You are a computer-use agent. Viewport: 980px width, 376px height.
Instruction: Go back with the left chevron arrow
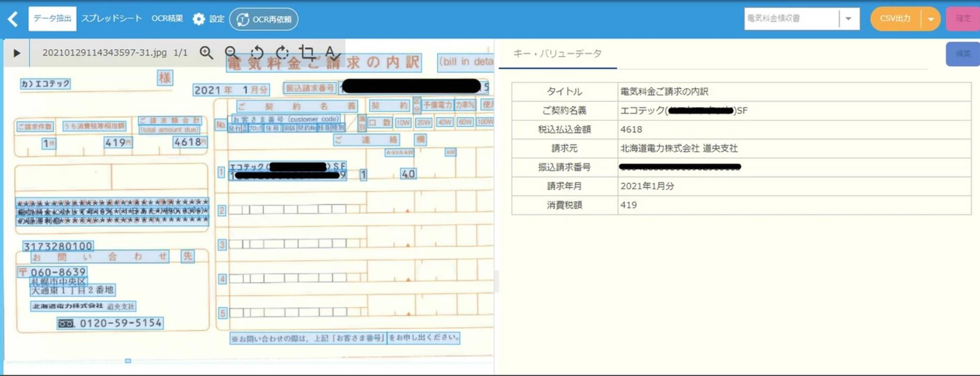point(12,19)
